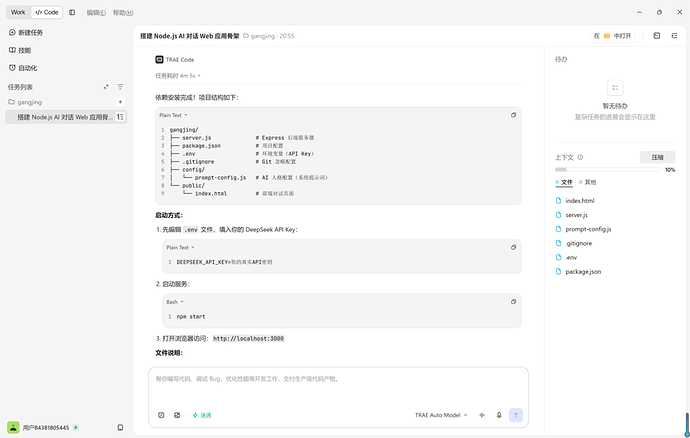Open the 自动化 section
Image resolution: width=690 pixels, height=438 pixels.
pos(23,68)
